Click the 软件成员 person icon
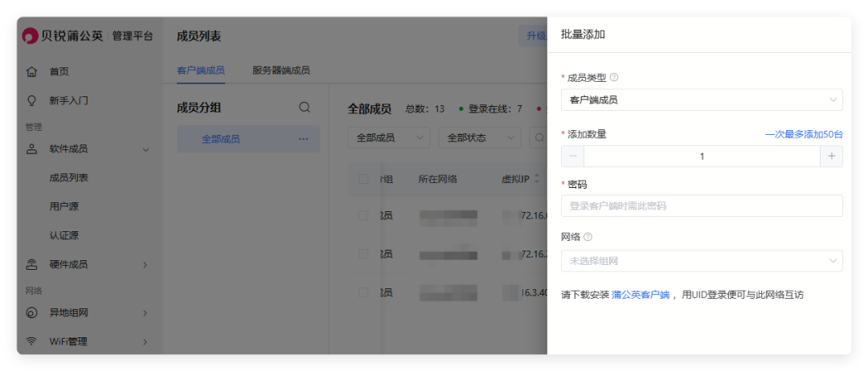Image resolution: width=868 pixels, height=371 pixels. pos(32,149)
